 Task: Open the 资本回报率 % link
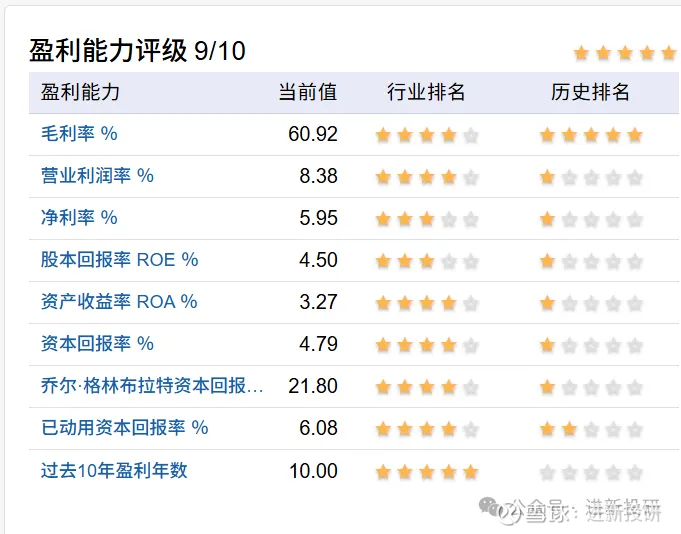[x=97, y=344]
